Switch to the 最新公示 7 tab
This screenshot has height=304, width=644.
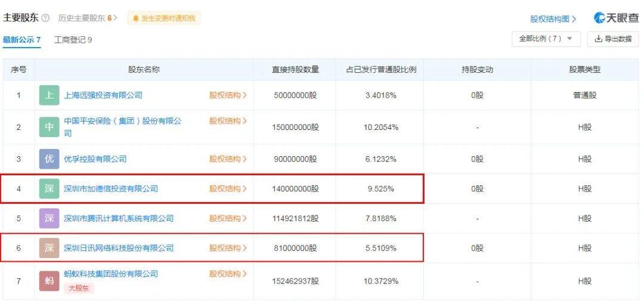coord(22,40)
